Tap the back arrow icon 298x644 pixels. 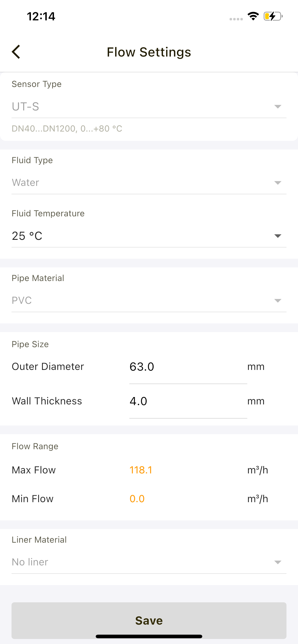(x=16, y=52)
